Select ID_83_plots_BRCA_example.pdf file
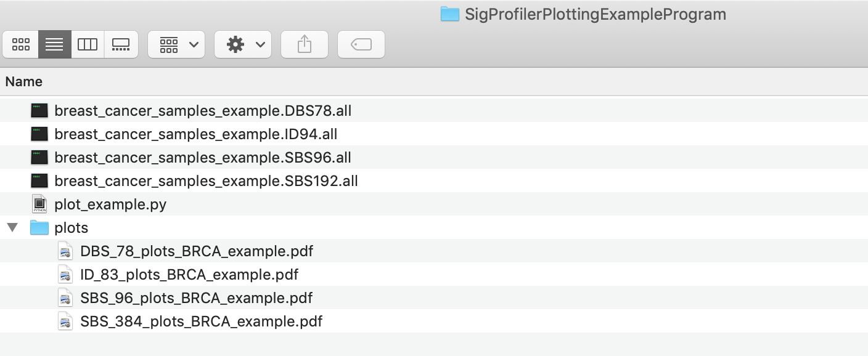Image resolution: width=868 pixels, height=356 pixels. (189, 275)
